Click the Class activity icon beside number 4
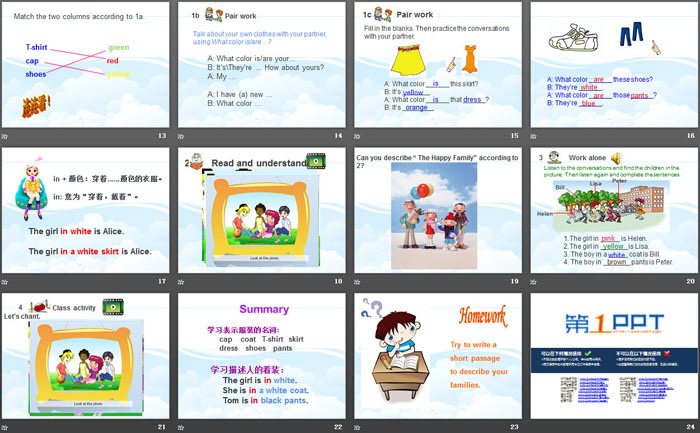700x433 pixels. (x=39, y=306)
